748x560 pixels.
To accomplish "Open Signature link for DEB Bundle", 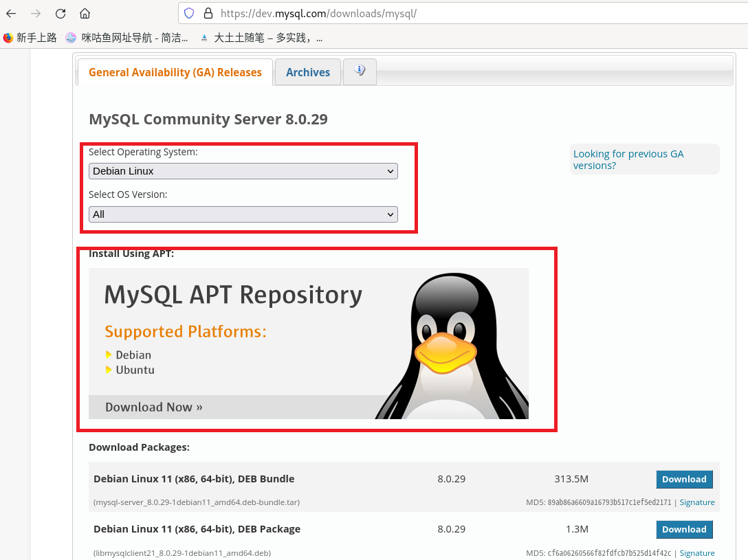I will coord(697,502).
